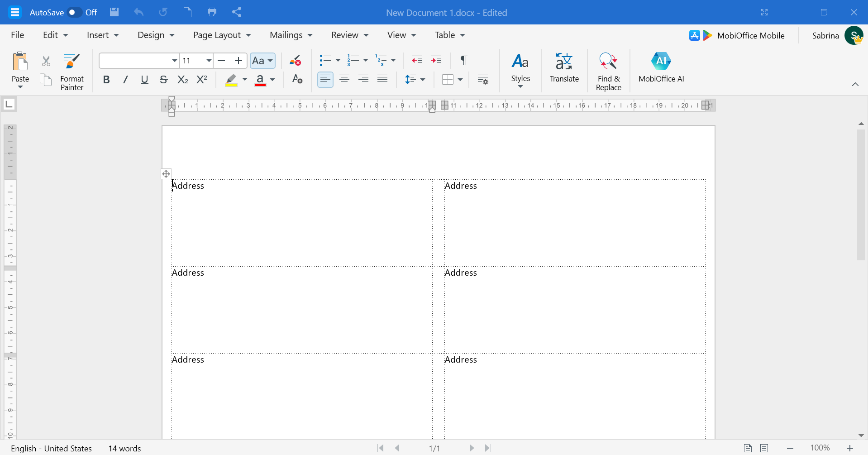Open MobiOffice Mobile link
Image resolution: width=868 pixels, height=455 pixels.
click(737, 35)
